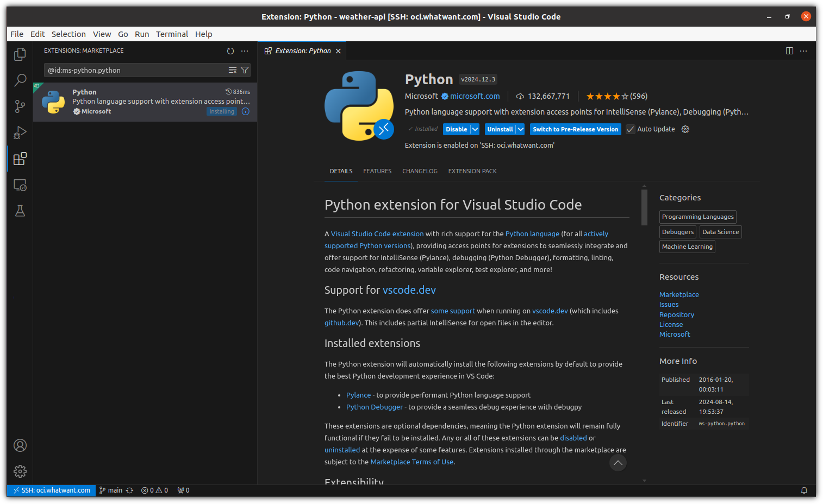Open Remote Explorer view icon
This screenshot has height=504, width=823.
pyautogui.click(x=20, y=185)
